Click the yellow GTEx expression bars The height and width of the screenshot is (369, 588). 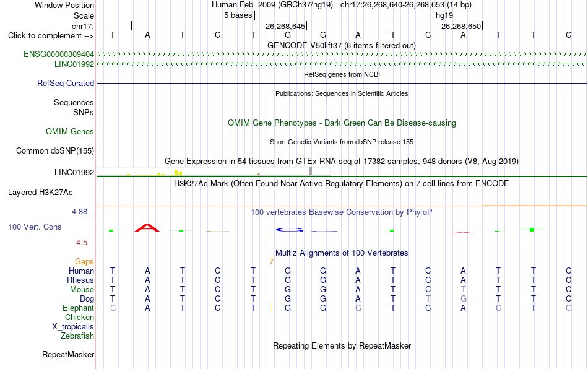(155, 173)
